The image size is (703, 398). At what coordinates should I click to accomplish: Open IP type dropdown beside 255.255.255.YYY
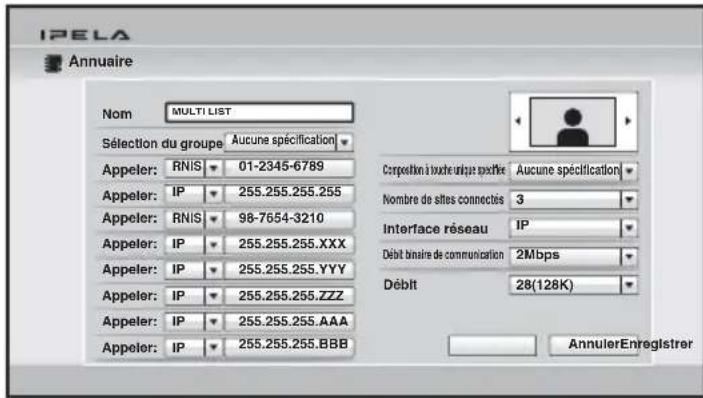tap(194, 270)
